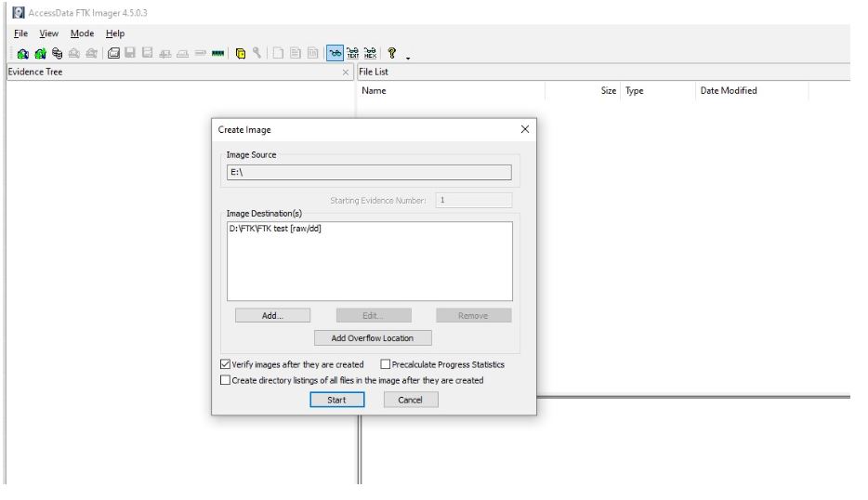Click the Remove destination button
The height and width of the screenshot is (500, 868).
[473, 316]
